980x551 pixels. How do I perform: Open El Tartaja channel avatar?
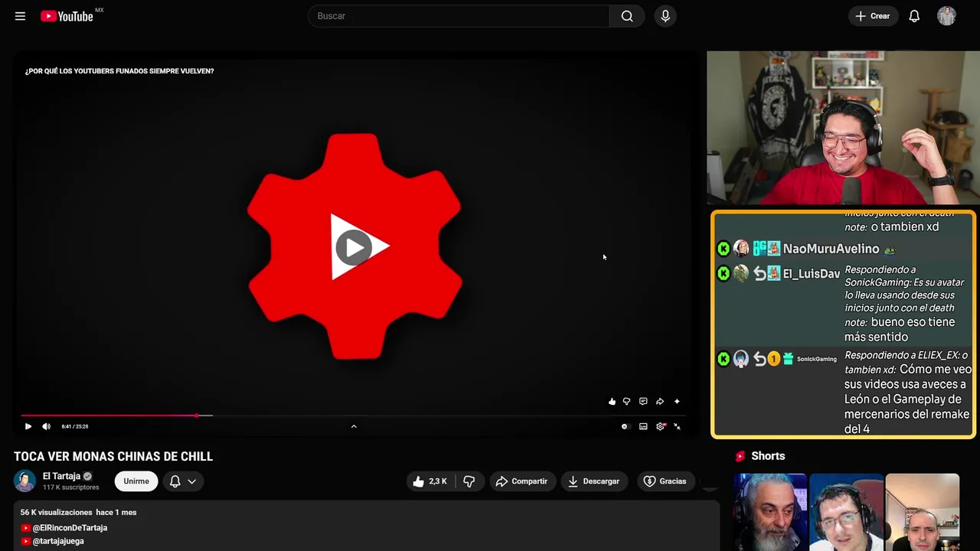coord(24,481)
